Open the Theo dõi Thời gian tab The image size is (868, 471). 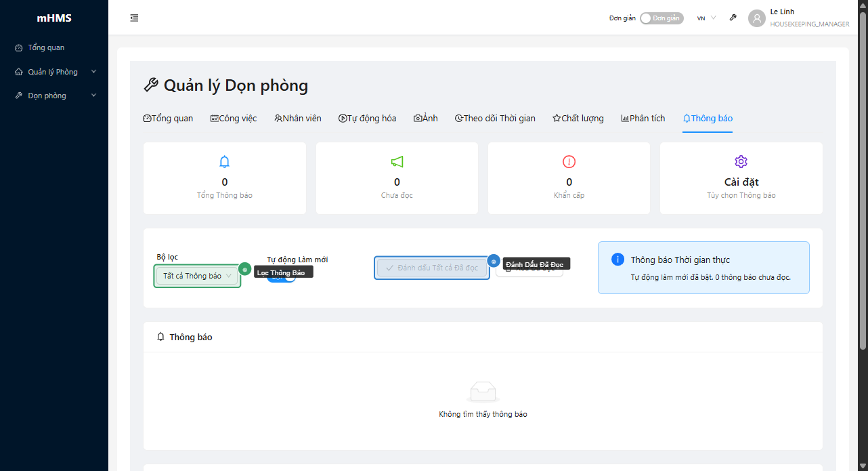pyautogui.click(x=495, y=119)
